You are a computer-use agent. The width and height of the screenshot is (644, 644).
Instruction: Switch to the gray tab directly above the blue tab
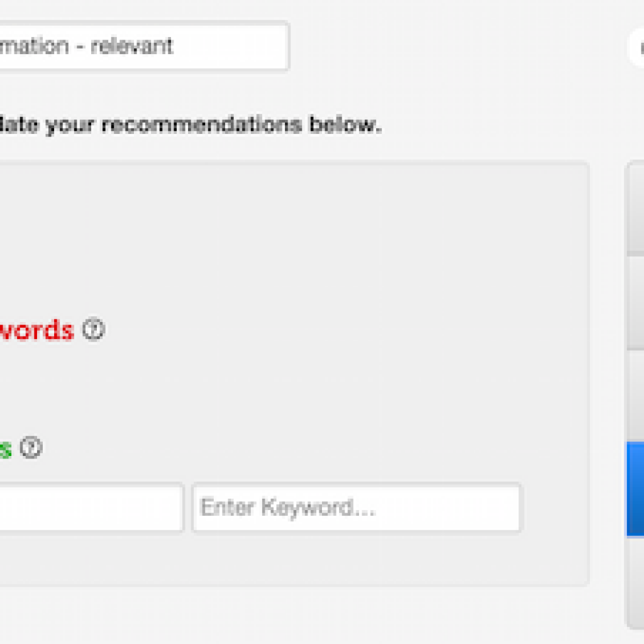[635, 396]
